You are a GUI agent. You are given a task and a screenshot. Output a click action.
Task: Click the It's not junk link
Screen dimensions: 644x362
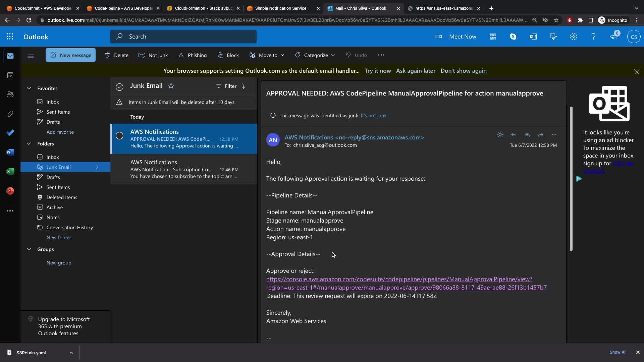(x=373, y=116)
